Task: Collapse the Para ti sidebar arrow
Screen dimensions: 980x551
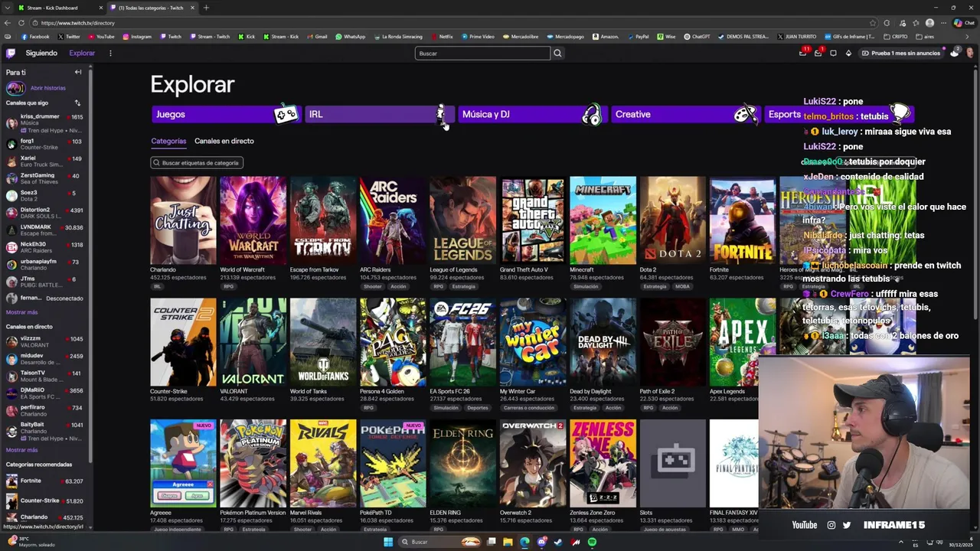Action: pos(77,72)
